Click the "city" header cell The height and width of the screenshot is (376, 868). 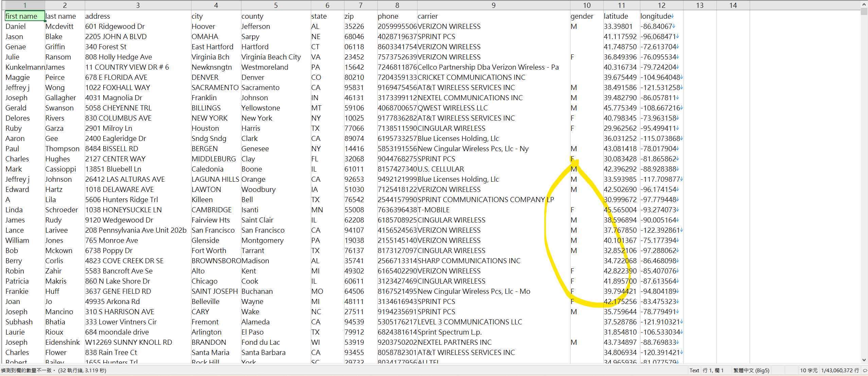click(216, 16)
